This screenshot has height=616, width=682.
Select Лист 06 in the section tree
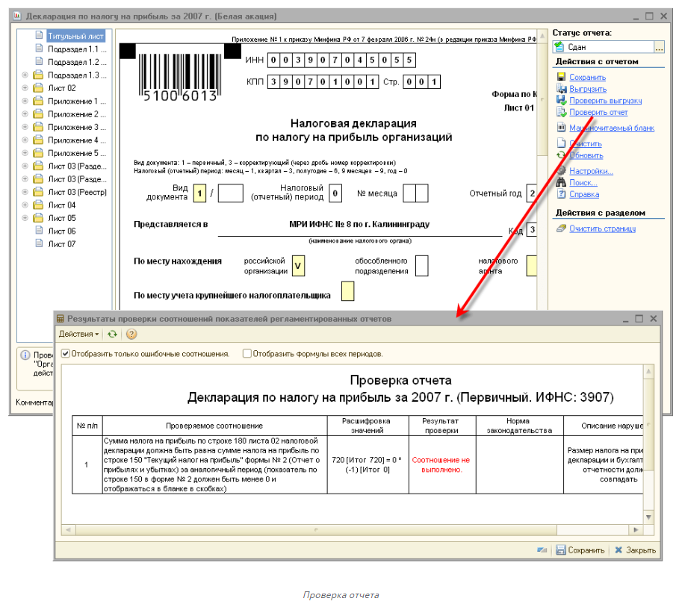61,231
